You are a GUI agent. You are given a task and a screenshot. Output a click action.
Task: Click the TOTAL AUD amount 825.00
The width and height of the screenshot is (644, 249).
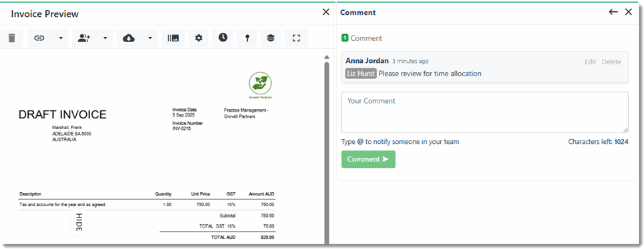267,238
